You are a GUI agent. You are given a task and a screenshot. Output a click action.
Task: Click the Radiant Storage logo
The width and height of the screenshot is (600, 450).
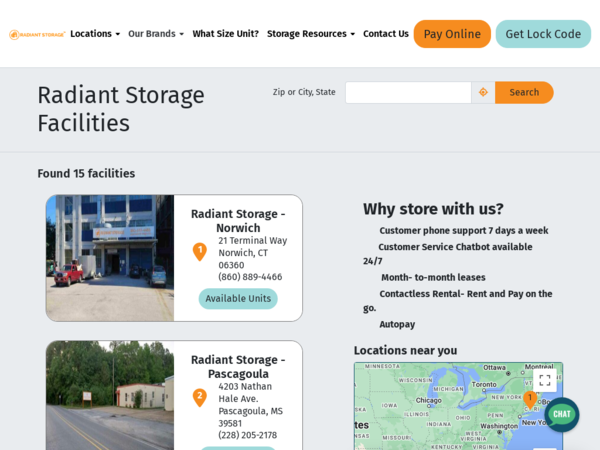point(37,34)
